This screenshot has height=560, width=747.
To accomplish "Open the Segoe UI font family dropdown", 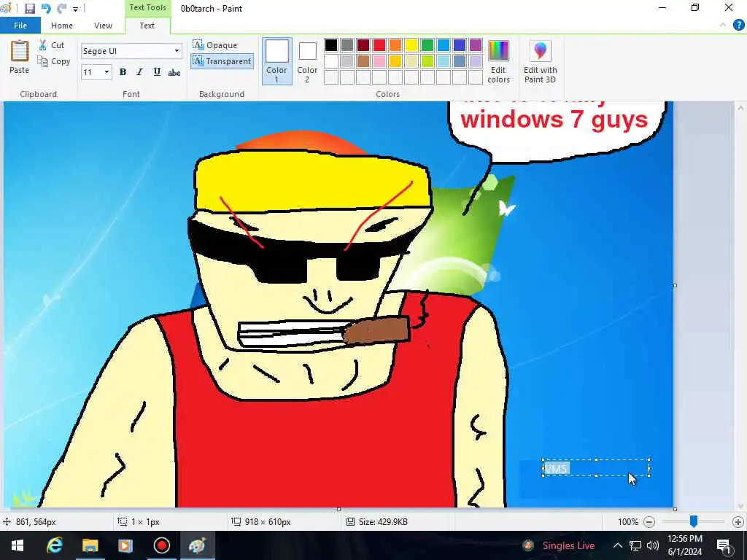I will coord(177,50).
